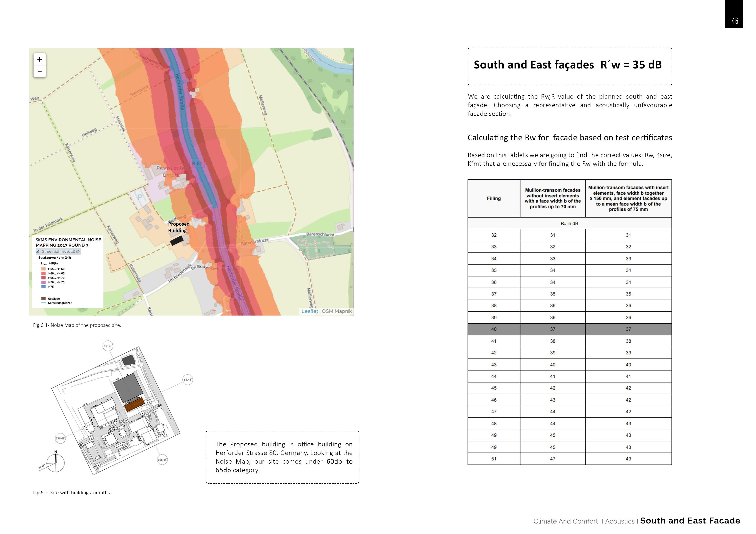Click the 256.48° azimuth circle marker

[60, 438]
